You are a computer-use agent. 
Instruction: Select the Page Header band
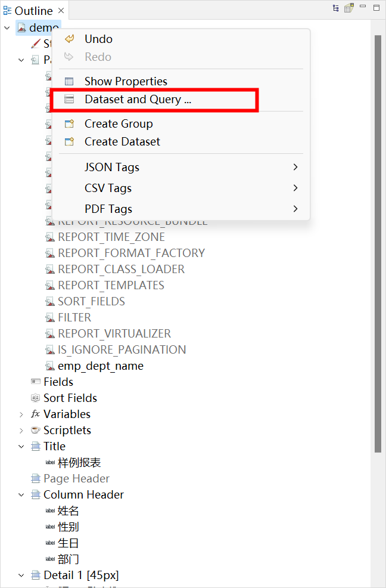76,479
